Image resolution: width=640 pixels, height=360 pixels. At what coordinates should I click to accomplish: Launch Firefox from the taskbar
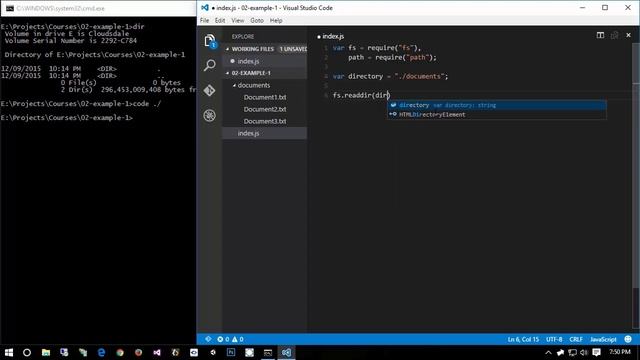point(138,352)
